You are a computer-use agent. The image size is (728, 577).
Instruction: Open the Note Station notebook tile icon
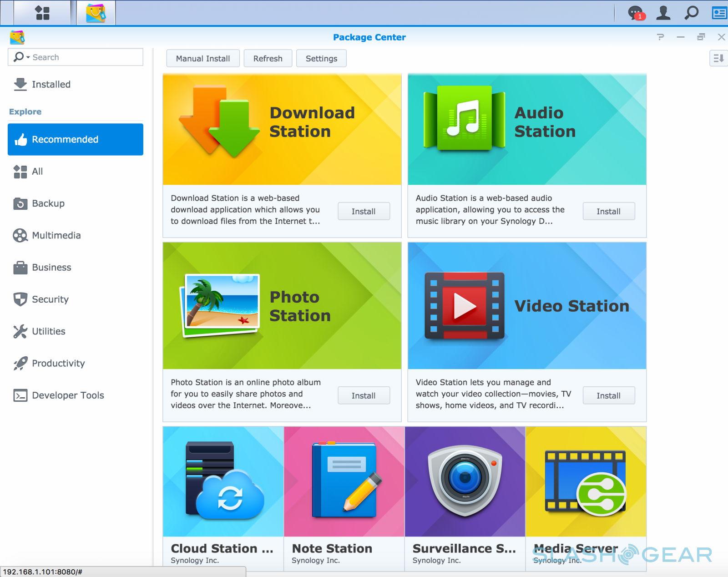point(346,480)
